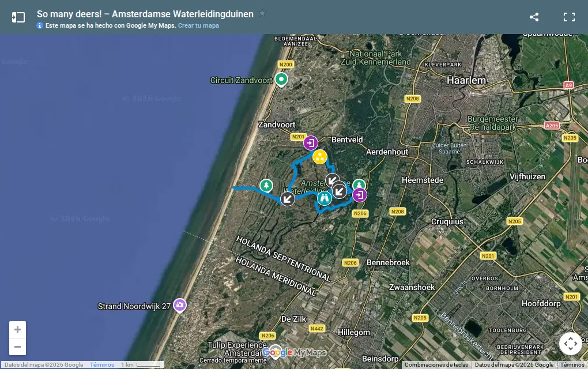The width and height of the screenshot is (588, 369).
Task: Click the info icon beside map description
Action: [40, 25]
